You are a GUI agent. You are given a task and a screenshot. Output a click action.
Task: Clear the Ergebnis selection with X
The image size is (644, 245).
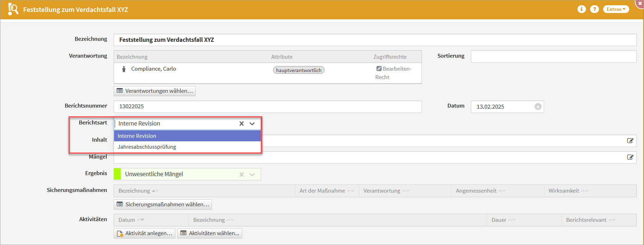point(241,174)
